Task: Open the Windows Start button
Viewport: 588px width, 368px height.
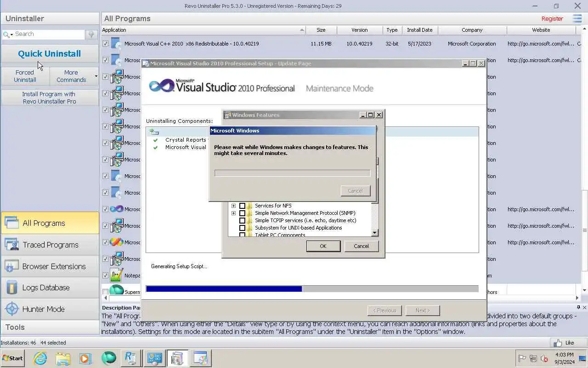Action: [12, 358]
